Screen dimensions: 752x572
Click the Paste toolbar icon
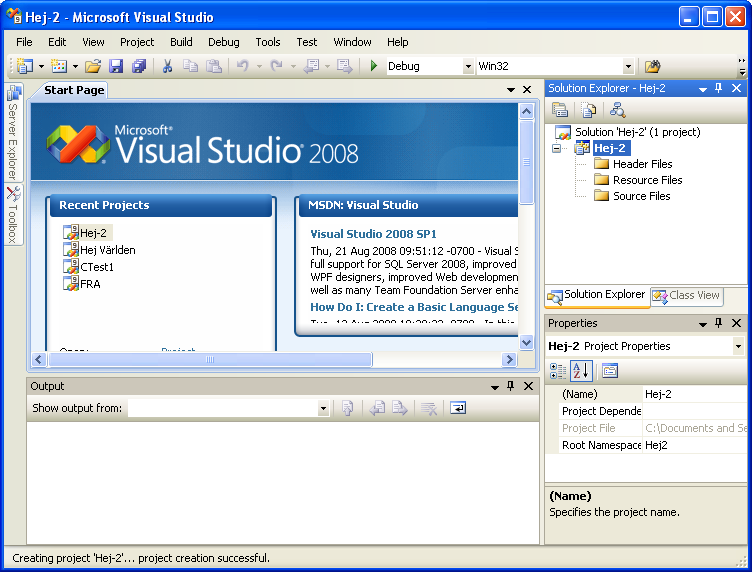[x=213, y=66]
